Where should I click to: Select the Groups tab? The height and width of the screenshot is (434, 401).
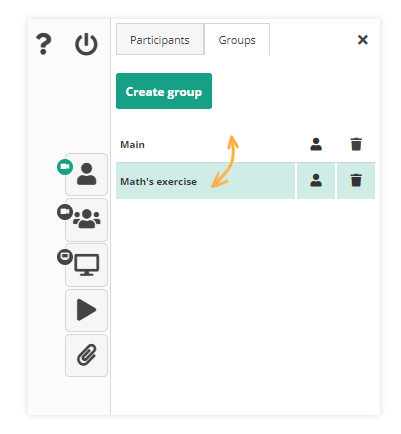coord(237,40)
